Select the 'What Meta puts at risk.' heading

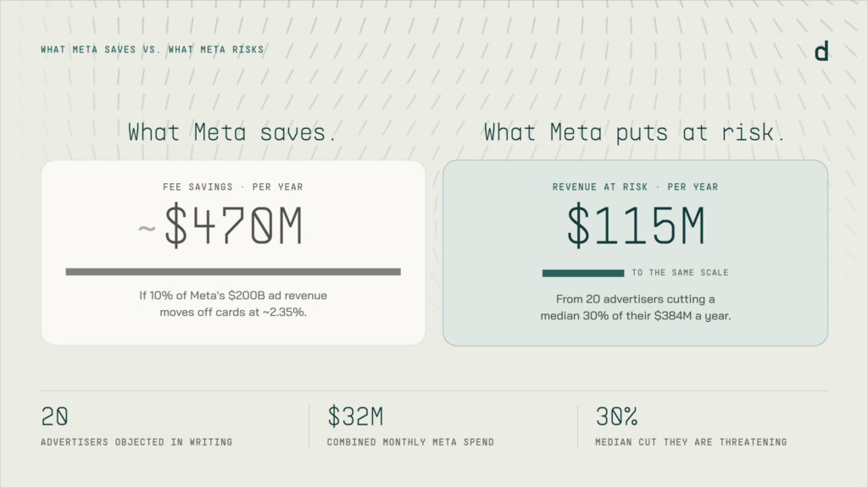[634, 133]
